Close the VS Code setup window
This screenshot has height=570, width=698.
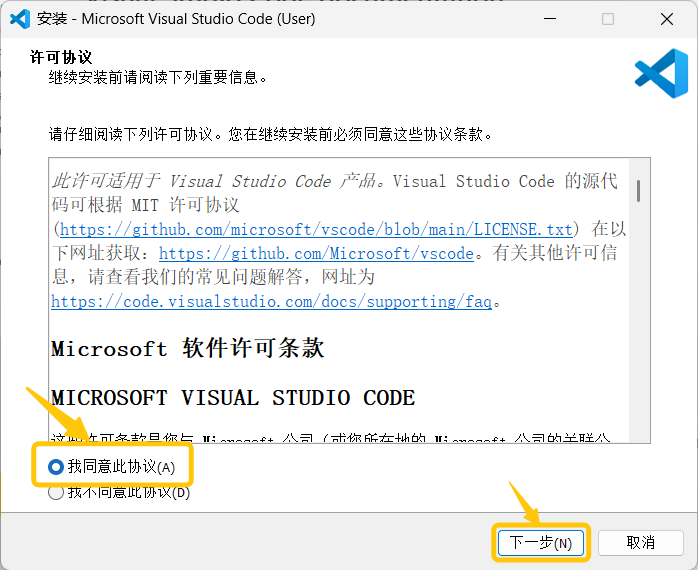666,19
